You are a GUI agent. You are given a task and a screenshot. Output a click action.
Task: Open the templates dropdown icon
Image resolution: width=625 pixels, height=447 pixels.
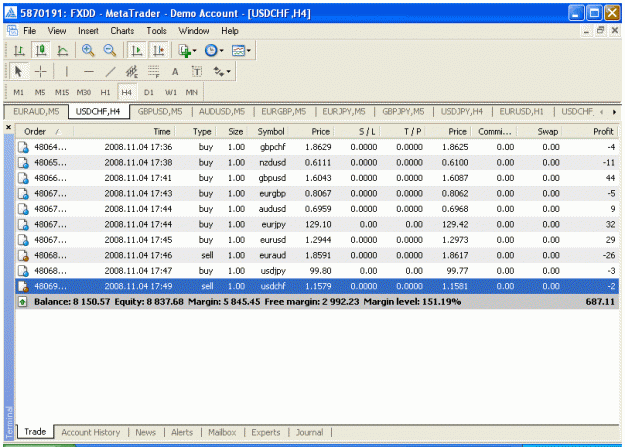241,51
